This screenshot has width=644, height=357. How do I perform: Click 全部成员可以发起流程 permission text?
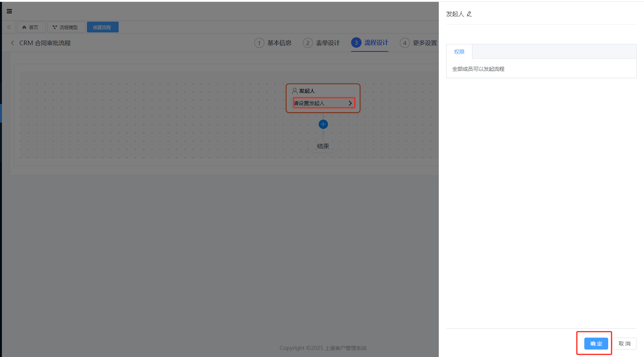478,69
